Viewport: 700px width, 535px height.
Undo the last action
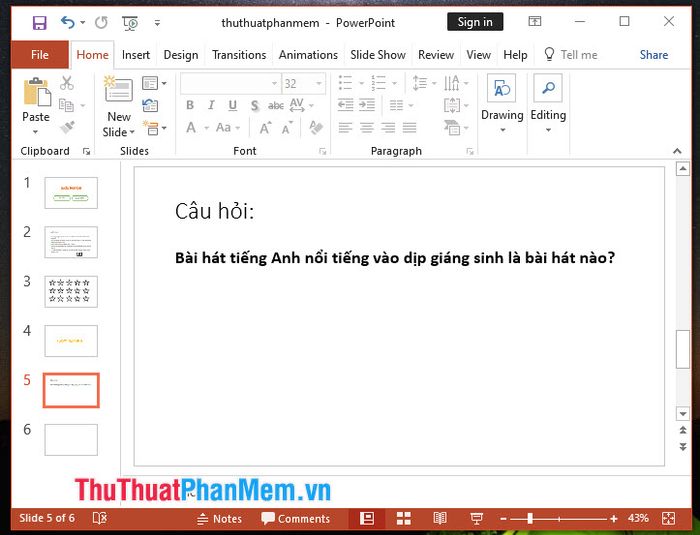click(67, 22)
